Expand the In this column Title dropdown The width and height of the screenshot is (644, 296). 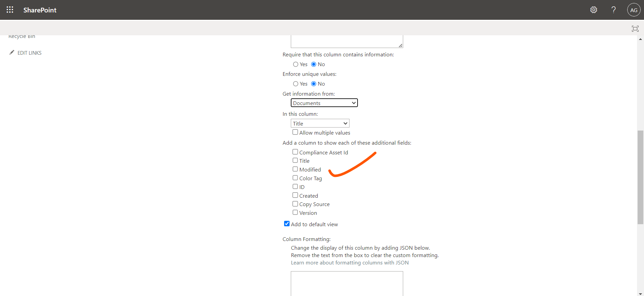pos(320,124)
